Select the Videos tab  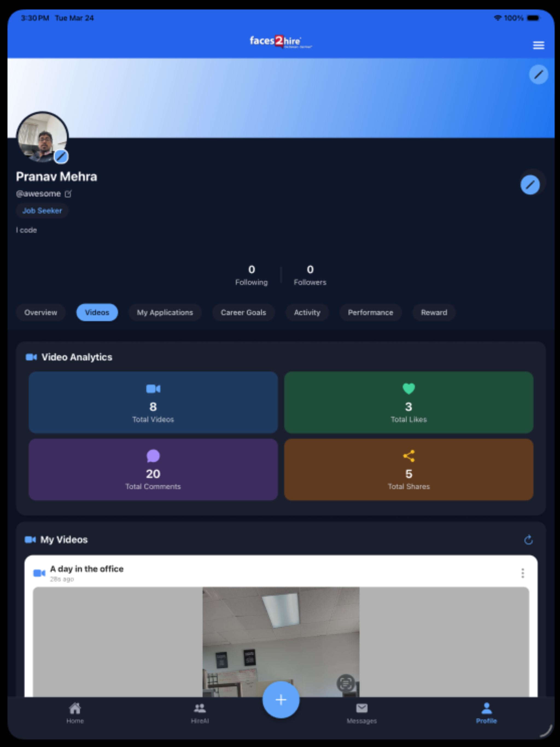click(x=97, y=312)
